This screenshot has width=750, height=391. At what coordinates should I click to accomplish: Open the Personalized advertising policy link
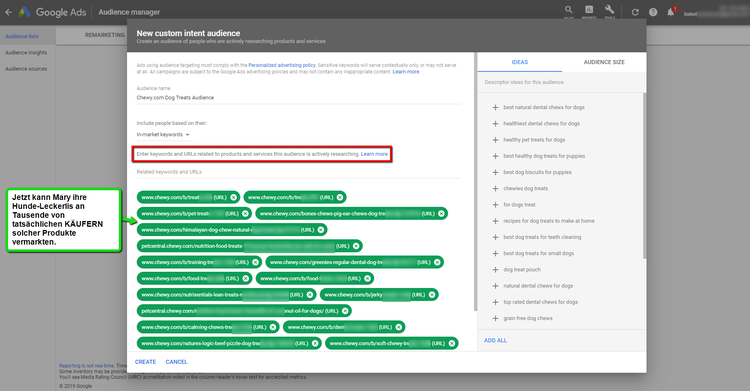(x=282, y=65)
